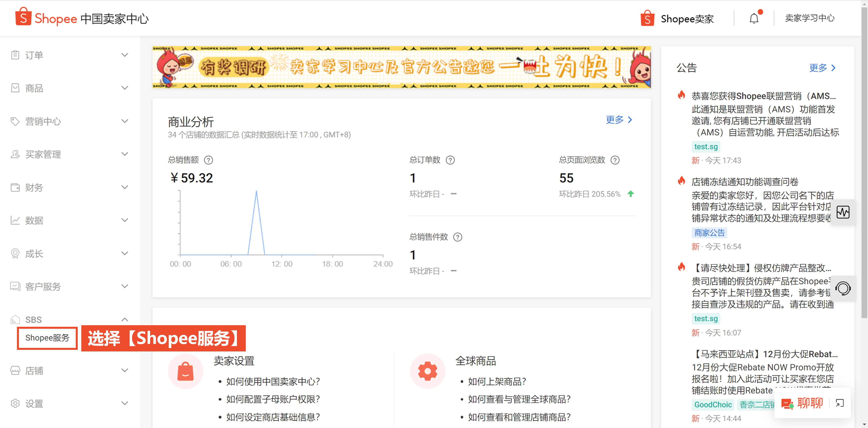The width and height of the screenshot is (868, 428).
Task: Open the 店铺冻结通知功能调查问卷 announcement
Action: (x=745, y=182)
